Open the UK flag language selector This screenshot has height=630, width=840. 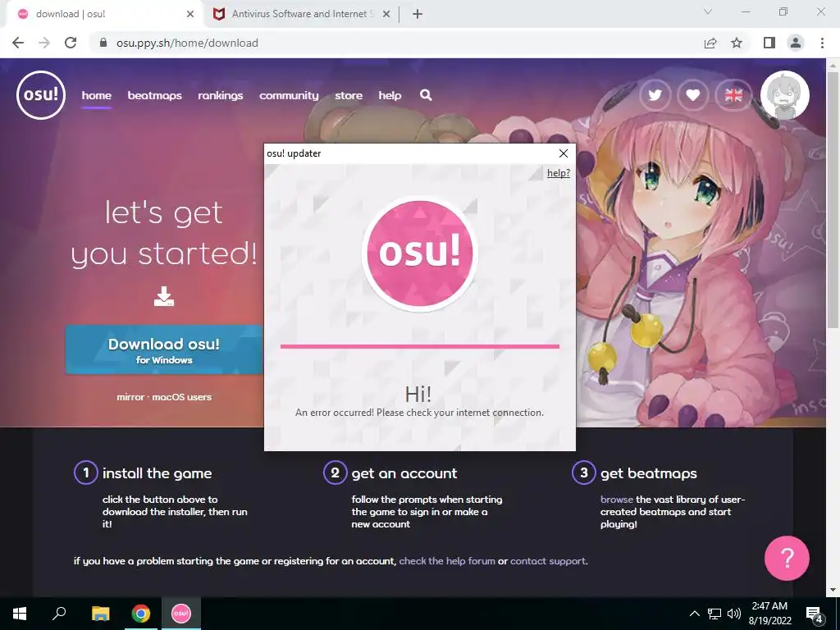click(x=733, y=95)
